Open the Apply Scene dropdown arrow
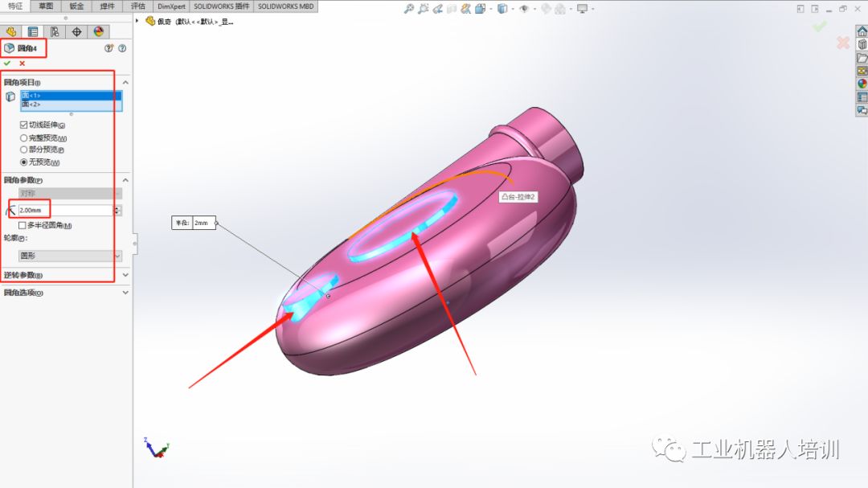The width and height of the screenshot is (868, 488). (571, 9)
